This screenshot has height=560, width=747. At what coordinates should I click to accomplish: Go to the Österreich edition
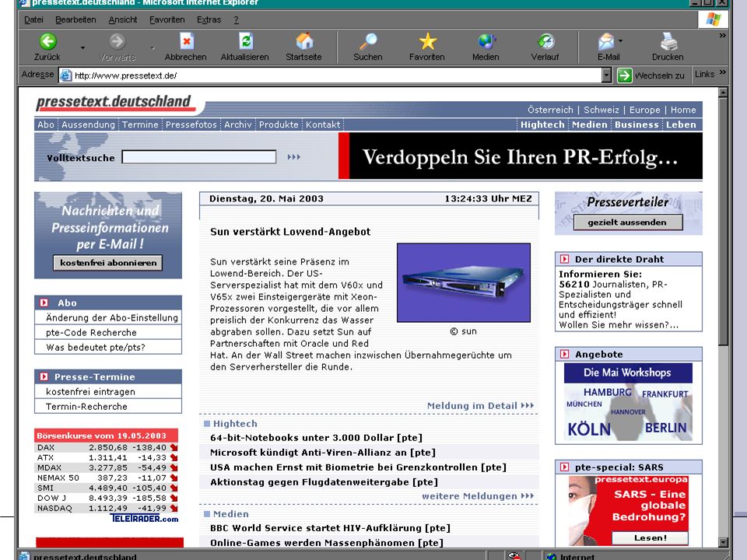pyautogui.click(x=550, y=110)
